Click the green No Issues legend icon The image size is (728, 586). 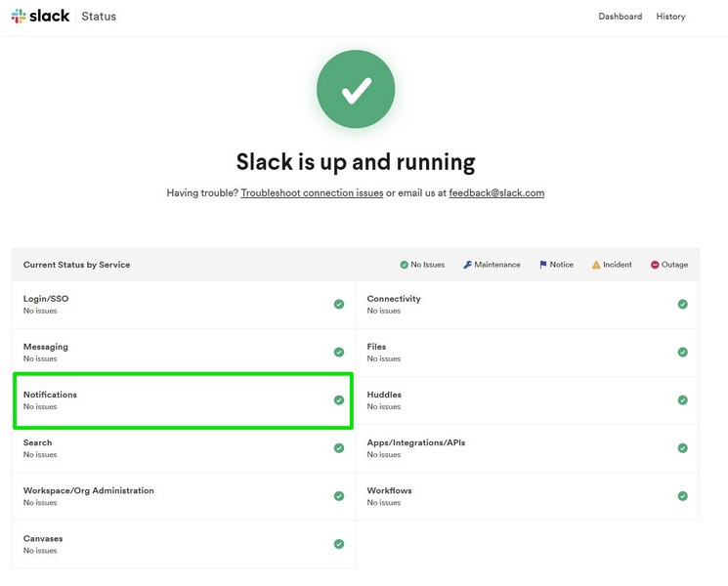tap(405, 265)
